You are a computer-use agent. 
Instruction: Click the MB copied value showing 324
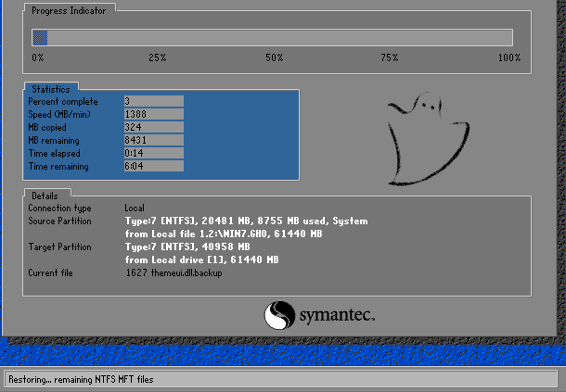(x=153, y=127)
